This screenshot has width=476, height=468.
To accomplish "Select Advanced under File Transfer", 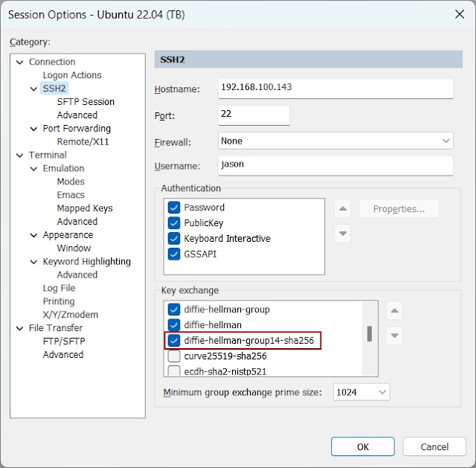I will click(63, 355).
